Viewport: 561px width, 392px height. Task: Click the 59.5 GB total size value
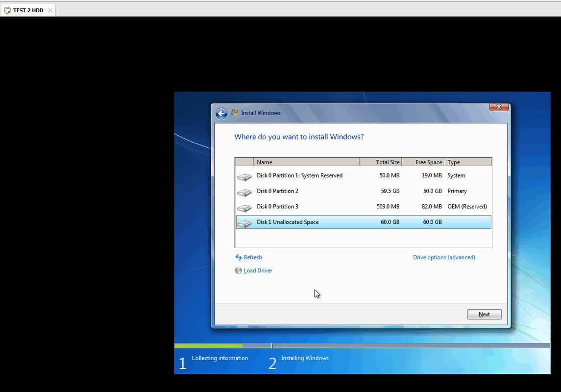tap(390, 191)
